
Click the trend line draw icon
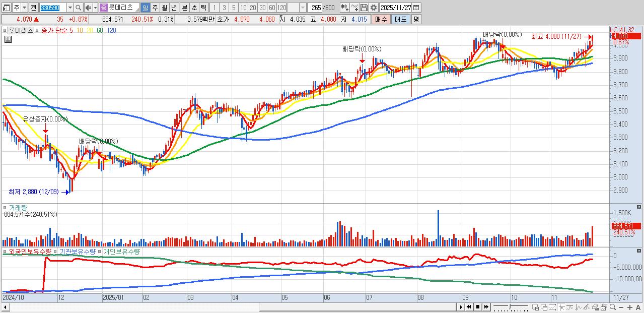(569, 307)
